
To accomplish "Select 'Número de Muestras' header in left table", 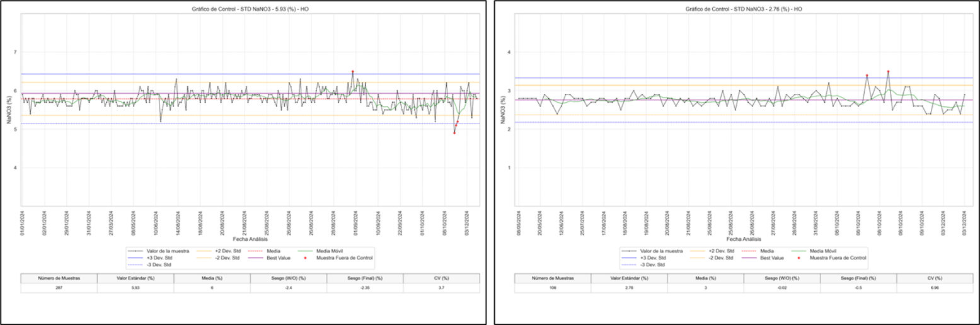I will tap(59, 278).
